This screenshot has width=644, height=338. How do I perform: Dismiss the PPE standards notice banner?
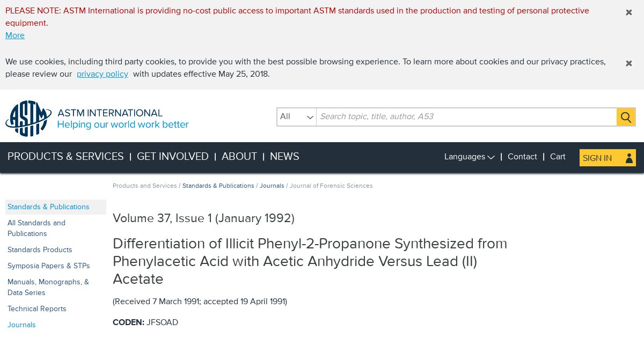point(629,12)
